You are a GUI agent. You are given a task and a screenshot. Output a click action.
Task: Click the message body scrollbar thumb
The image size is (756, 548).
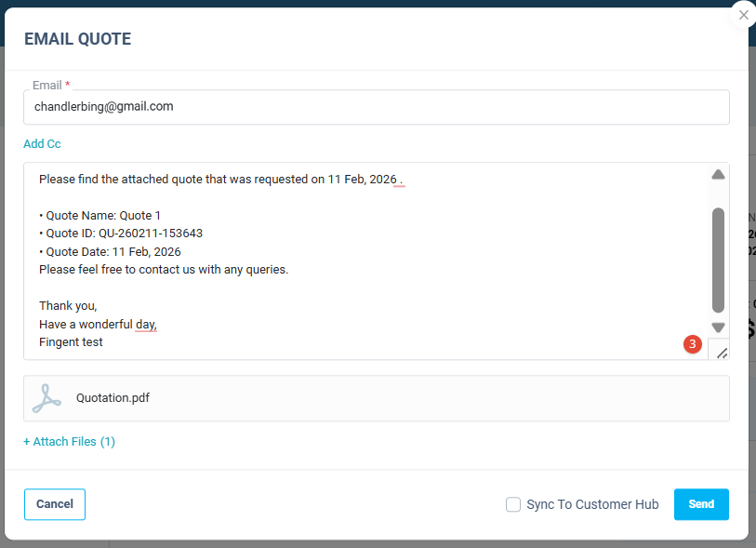pos(718,259)
